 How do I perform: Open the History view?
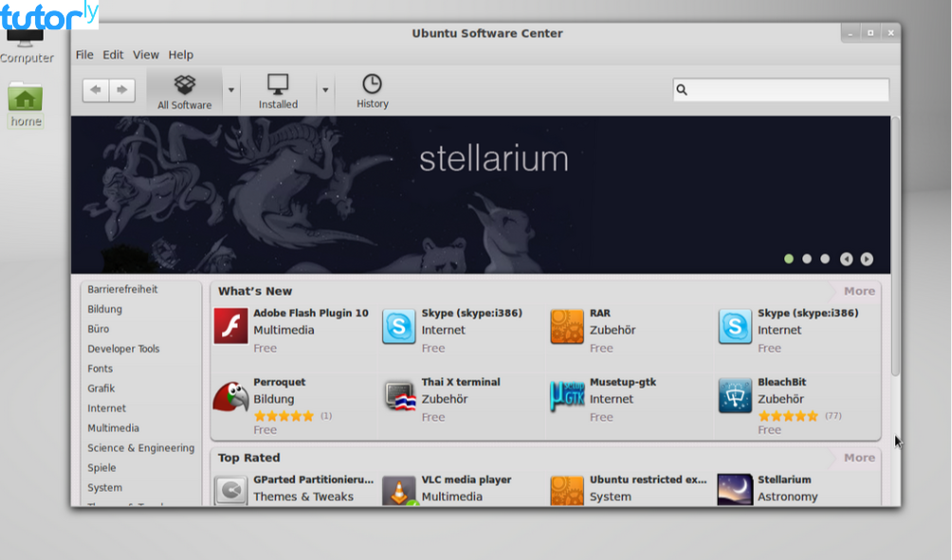pos(373,92)
